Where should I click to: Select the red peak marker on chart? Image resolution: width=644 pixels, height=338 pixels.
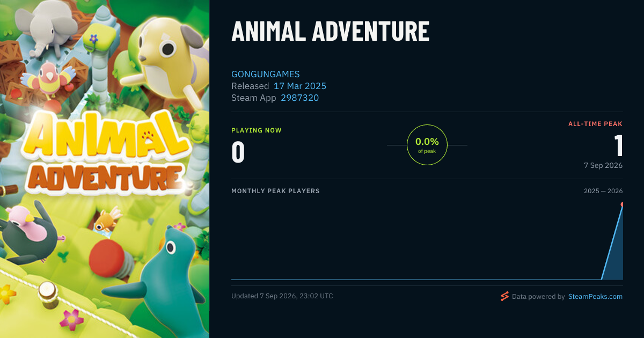621,204
